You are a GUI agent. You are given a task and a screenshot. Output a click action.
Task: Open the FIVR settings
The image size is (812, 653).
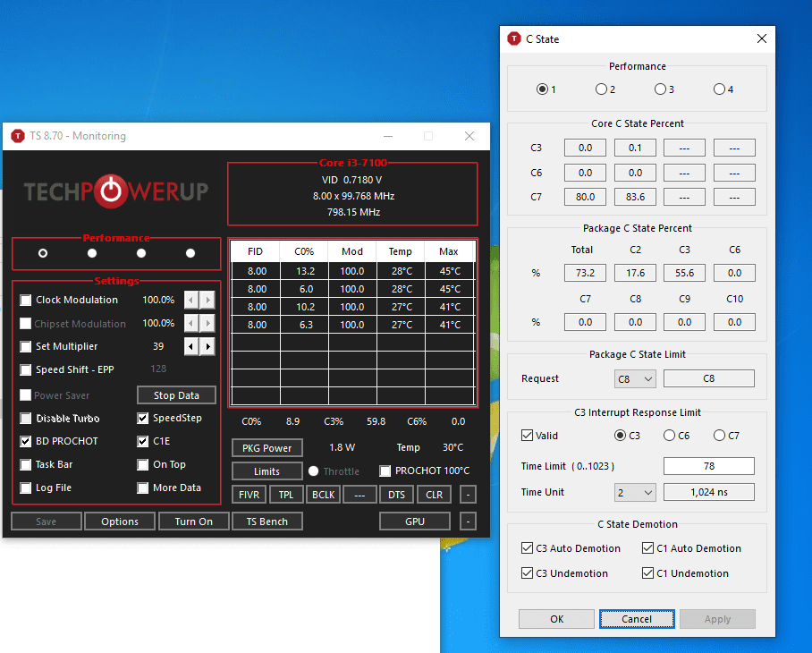[x=250, y=495]
